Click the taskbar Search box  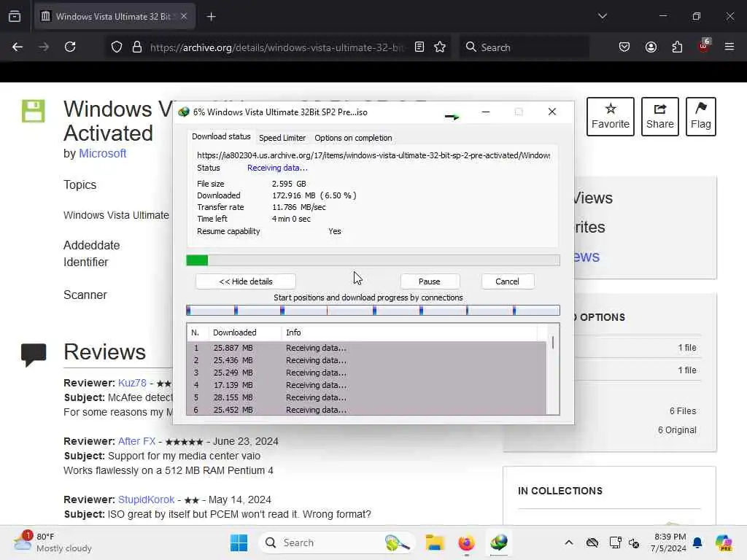coord(337,542)
